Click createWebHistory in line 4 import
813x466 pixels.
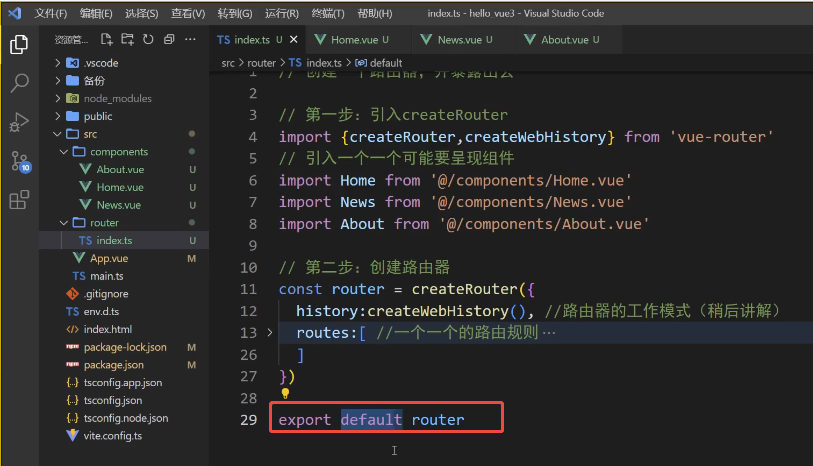coord(535,137)
